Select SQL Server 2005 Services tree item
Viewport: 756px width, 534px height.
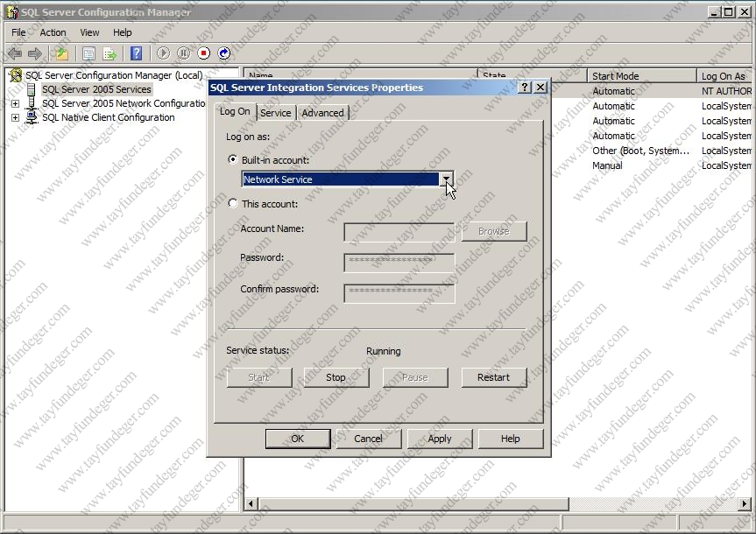(96, 89)
